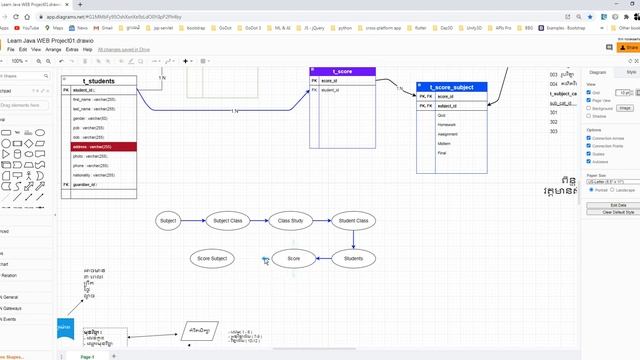Choose the triangle shape in palette

pos(6,154)
